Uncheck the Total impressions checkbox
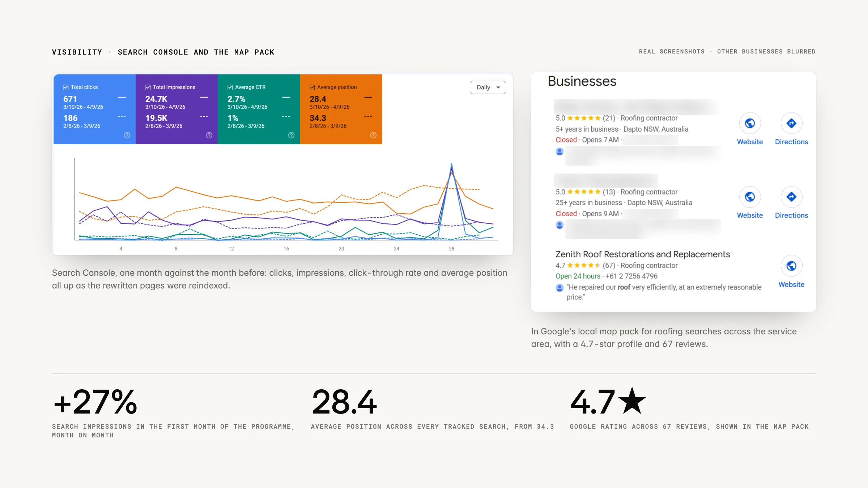The image size is (868, 488). [148, 87]
